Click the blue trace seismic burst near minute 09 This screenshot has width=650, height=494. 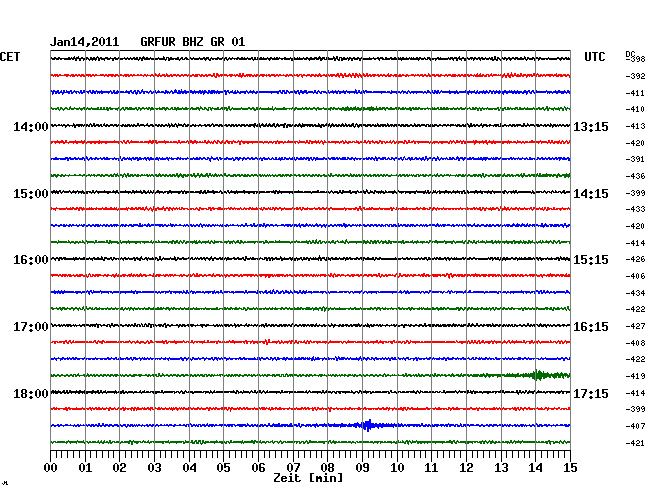tap(368, 425)
